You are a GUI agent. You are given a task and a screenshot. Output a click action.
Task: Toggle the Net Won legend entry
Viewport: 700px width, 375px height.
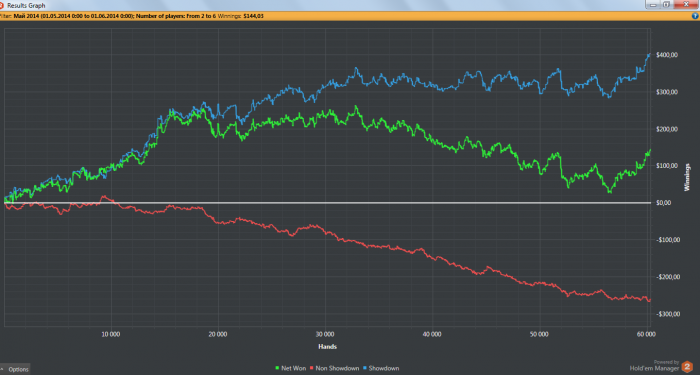(x=291, y=368)
